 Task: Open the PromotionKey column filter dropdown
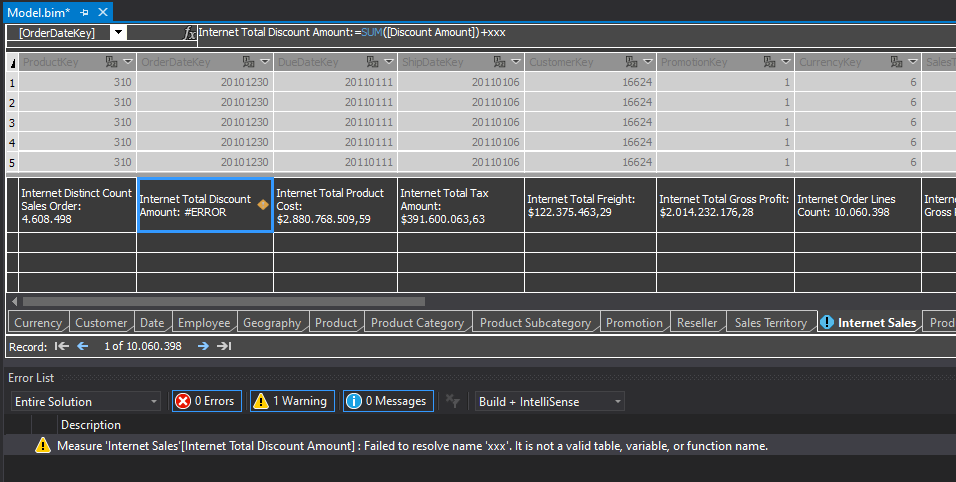(x=786, y=62)
